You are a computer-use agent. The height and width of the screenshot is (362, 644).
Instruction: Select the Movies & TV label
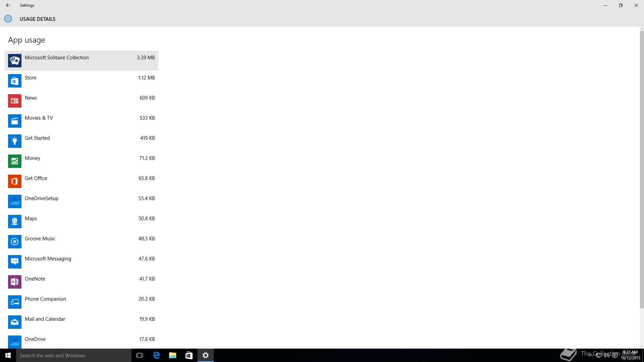tap(39, 118)
